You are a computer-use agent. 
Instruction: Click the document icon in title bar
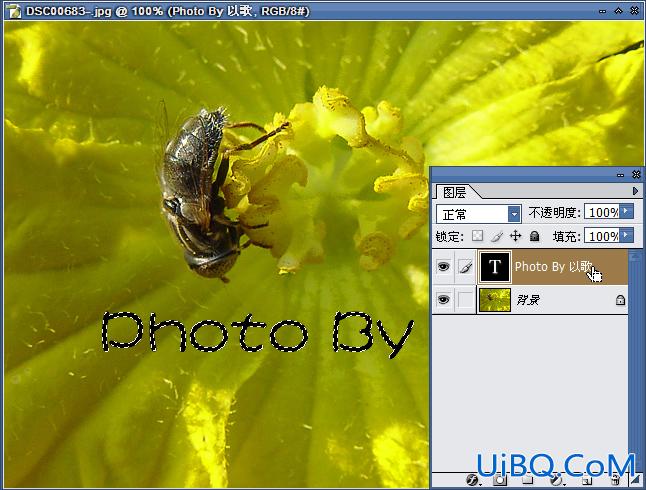pos(14,11)
